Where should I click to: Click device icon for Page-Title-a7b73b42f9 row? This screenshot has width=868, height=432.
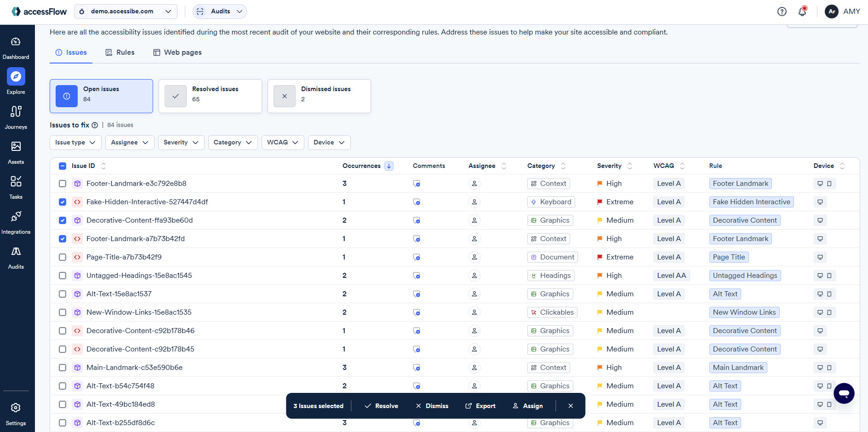[820, 257]
